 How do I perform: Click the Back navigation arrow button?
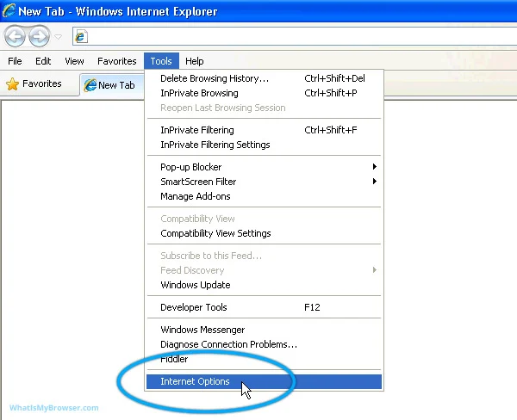(15, 36)
